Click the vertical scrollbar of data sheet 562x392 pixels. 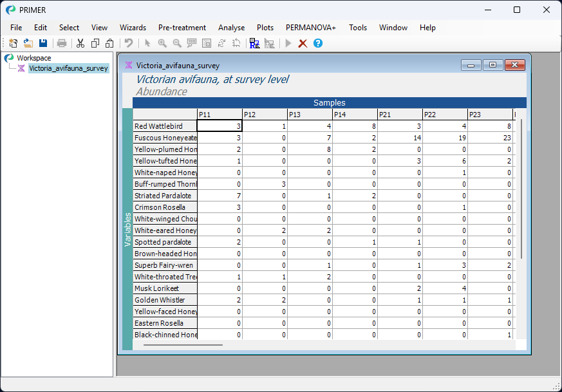point(521,188)
